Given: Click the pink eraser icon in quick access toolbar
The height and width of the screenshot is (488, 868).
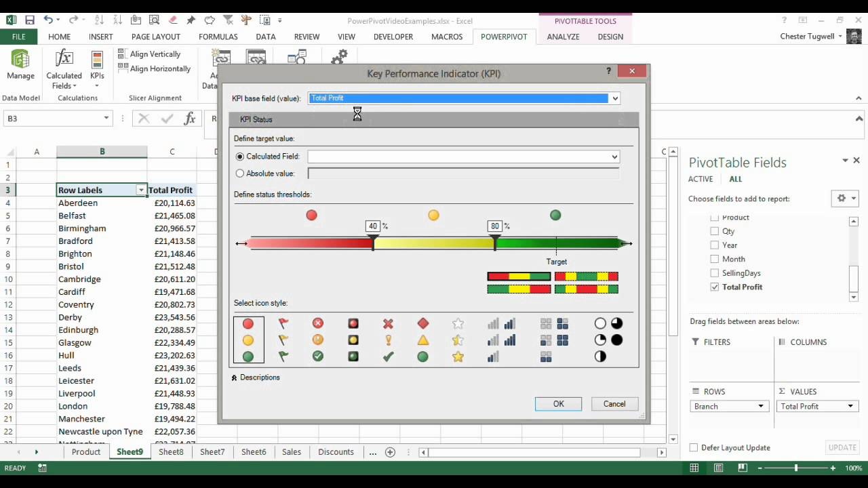Looking at the screenshot, I should [x=173, y=20].
